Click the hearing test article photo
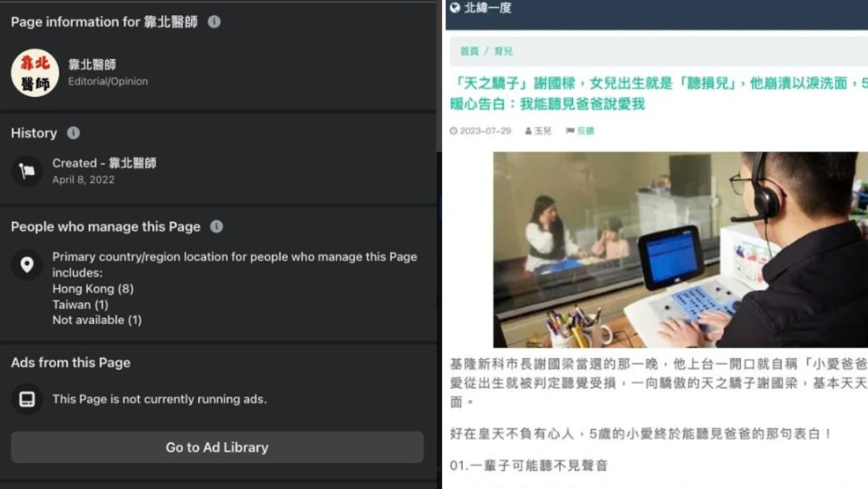868x489 pixels. pyautogui.click(x=681, y=249)
